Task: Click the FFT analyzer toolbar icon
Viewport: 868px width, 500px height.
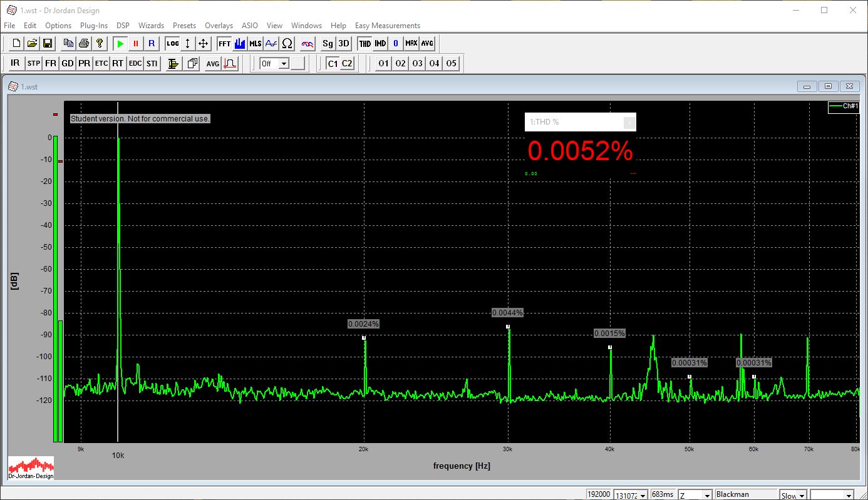Action: tap(224, 44)
